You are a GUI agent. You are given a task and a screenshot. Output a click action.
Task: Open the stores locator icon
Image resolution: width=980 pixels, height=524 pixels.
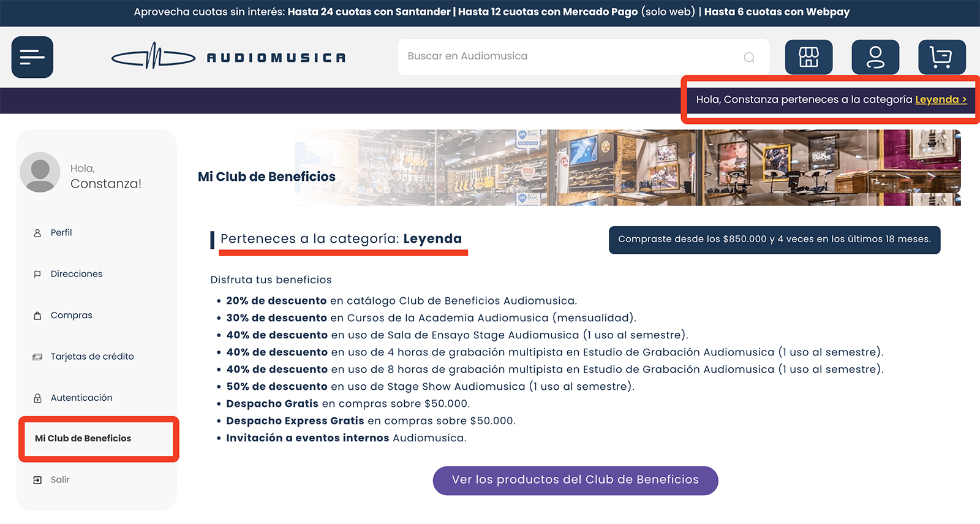click(809, 57)
